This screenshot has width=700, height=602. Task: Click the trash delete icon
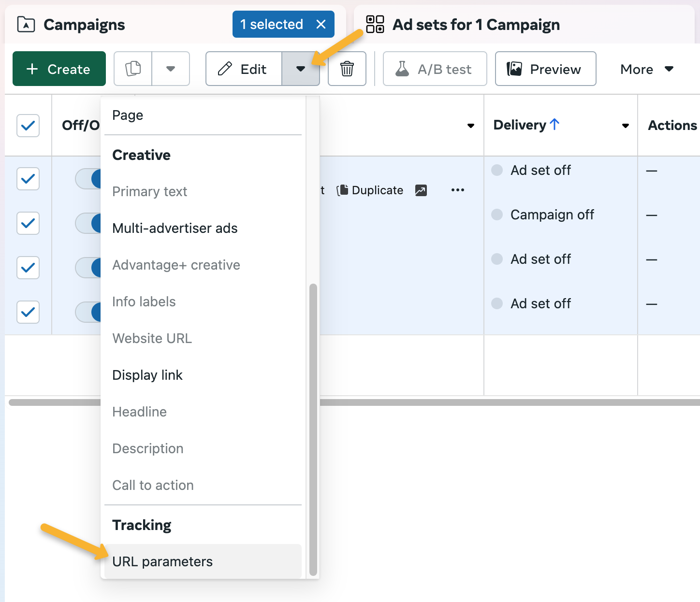point(347,69)
